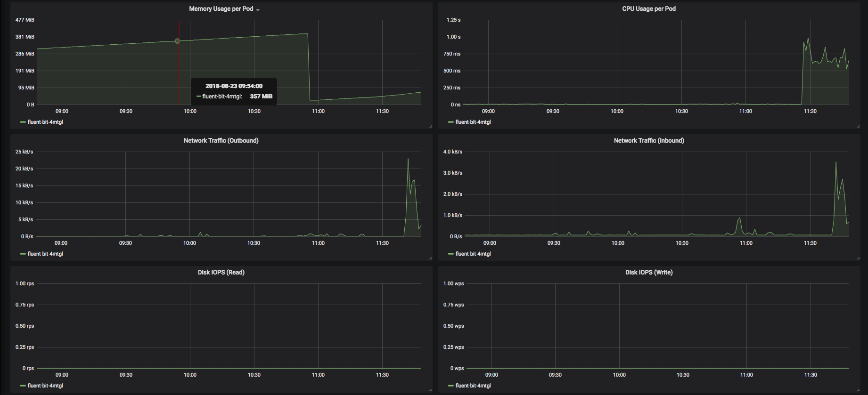Viewport: 868px width, 395px height.
Task: Toggle fluent-bit-4mtgl series in Outbound Traffic legend
Action: (45, 254)
